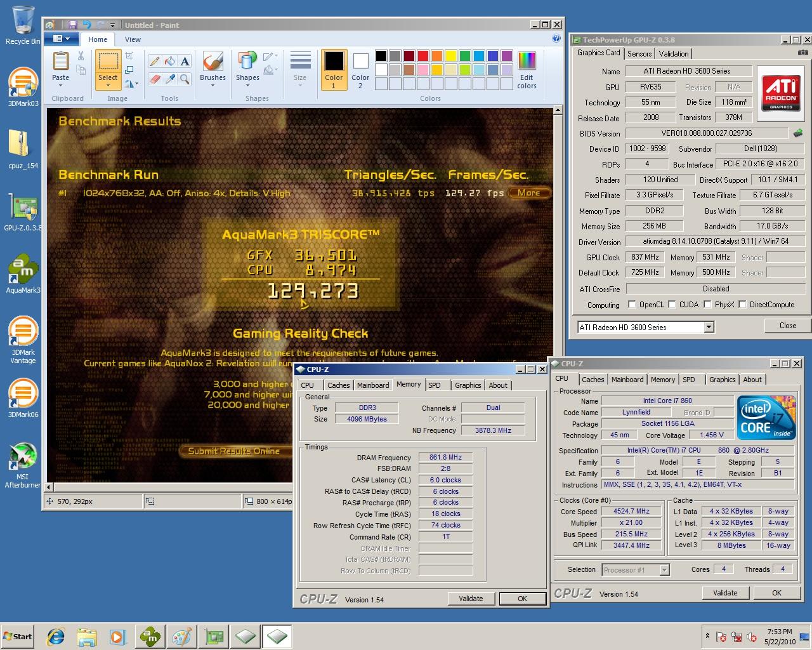This screenshot has height=650, width=812.
Task: Select Color 1 black swatch
Action: tap(334, 70)
